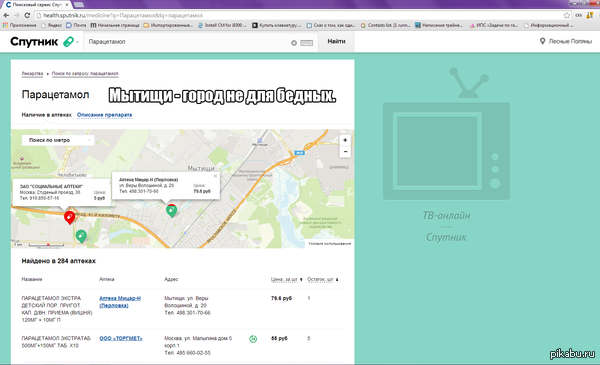This screenshot has height=365, width=600.
Task: Select the Наличие в аптеках tab
Action: pos(46,115)
